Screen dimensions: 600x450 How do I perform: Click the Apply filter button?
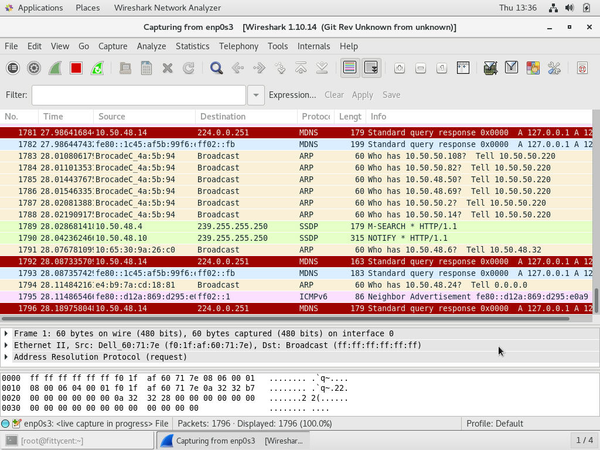362,95
